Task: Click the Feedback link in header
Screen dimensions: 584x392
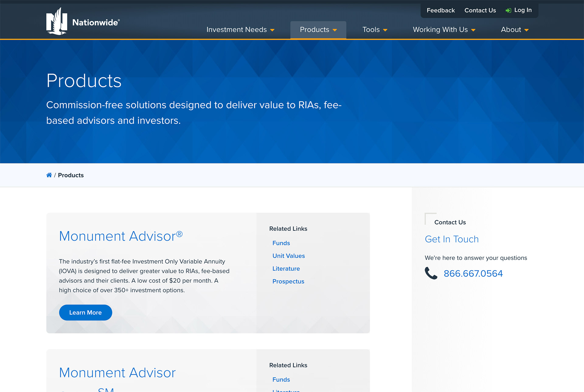Action: [440, 10]
